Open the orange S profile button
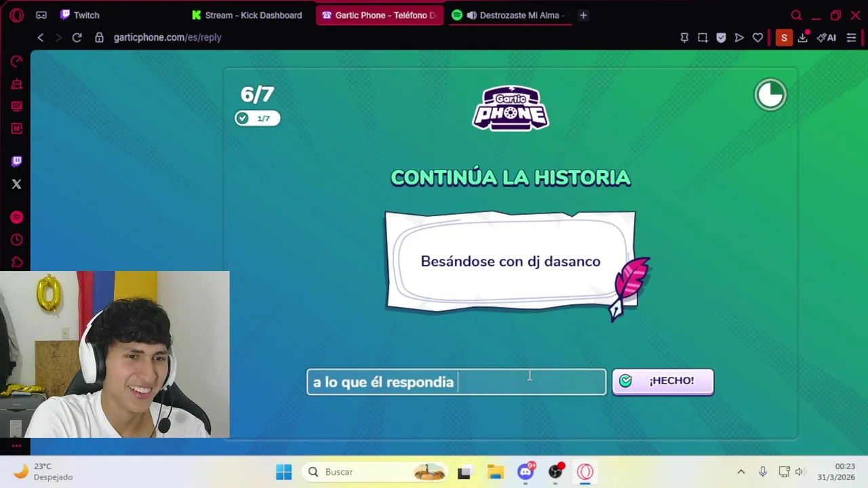Screen dimensions: 868x488 [x=784, y=38]
